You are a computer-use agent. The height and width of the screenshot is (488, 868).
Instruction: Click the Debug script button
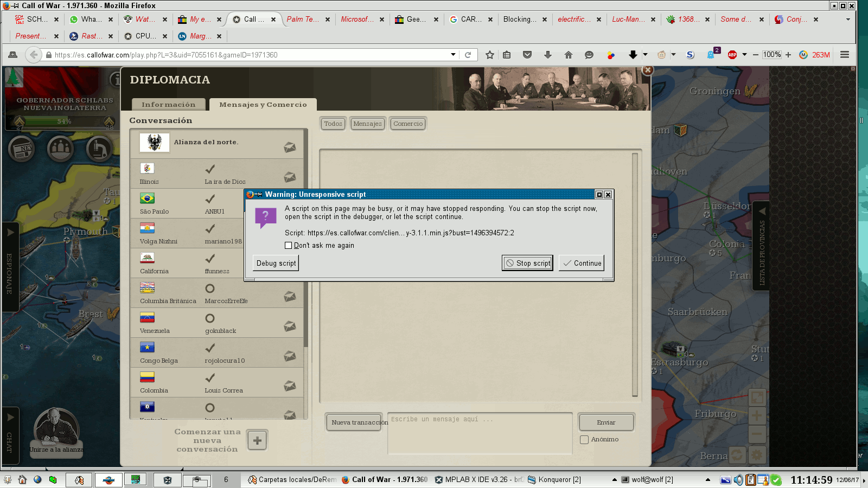pyautogui.click(x=276, y=263)
